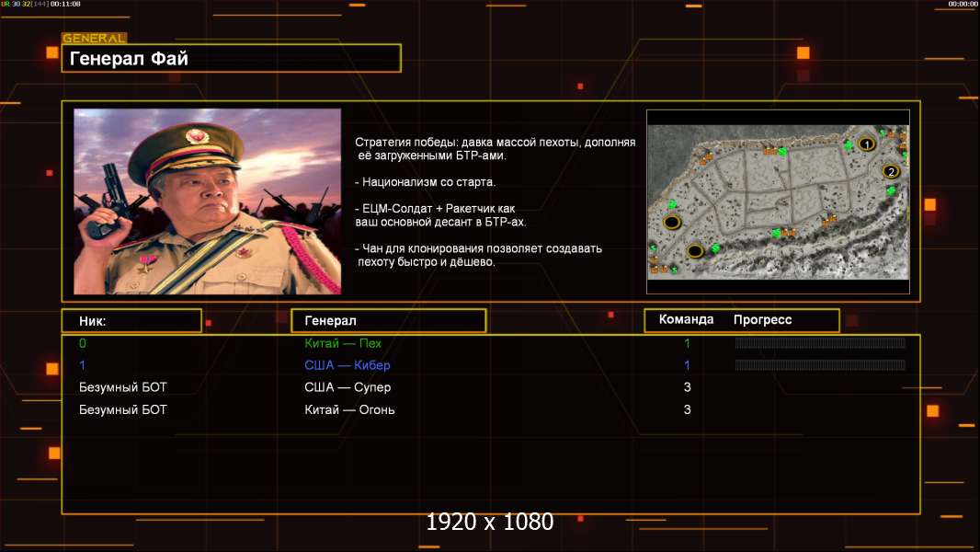Click the Ник: column header
Image resolution: width=980 pixels, height=552 pixels.
(x=131, y=320)
